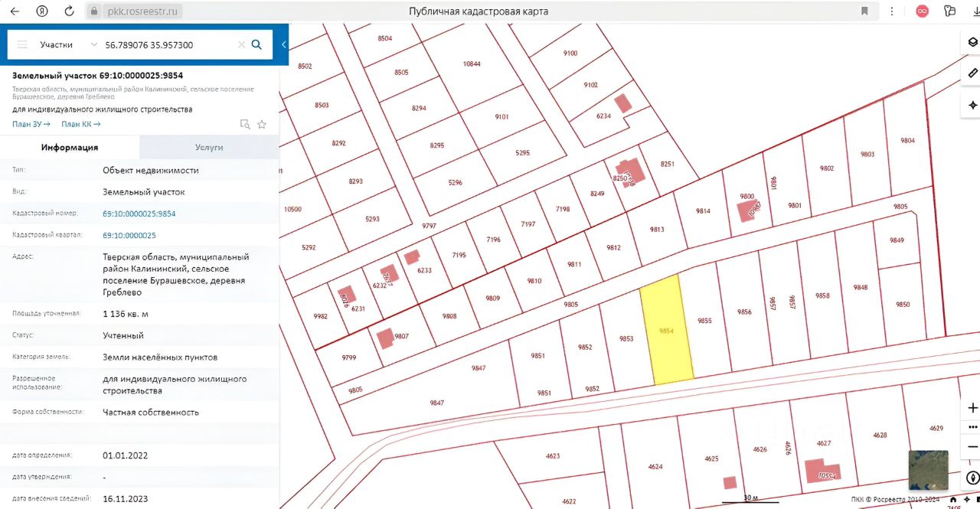The height and width of the screenshot is (509, 980).
Task: Select parcel 4624 on the map
Action: (x=655, y=466)
